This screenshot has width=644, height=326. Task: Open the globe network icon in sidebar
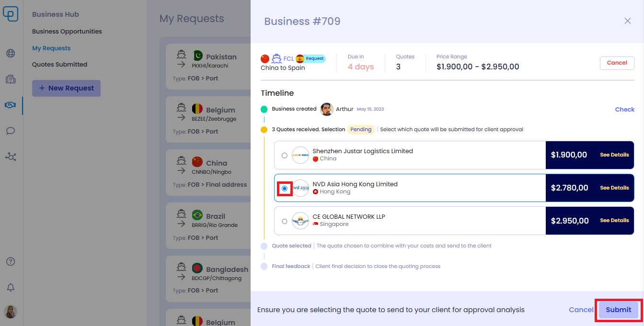[x=11, y=53]
